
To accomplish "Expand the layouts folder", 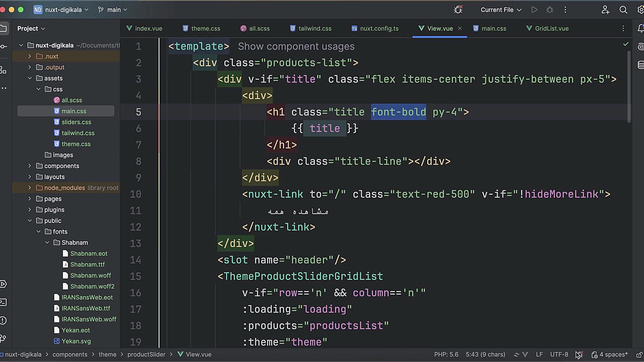I will [x=30, y=177].
